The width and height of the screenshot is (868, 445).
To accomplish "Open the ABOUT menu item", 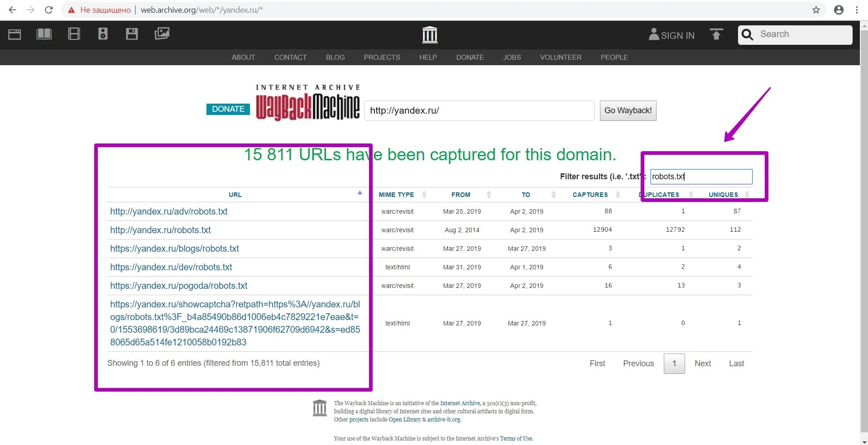I will coord(243,57).
